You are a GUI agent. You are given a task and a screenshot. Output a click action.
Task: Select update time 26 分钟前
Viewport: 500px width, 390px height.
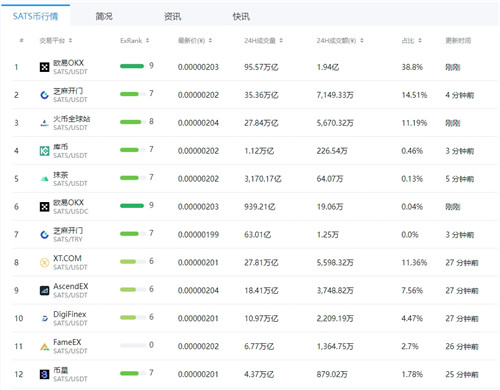point(462,347)
